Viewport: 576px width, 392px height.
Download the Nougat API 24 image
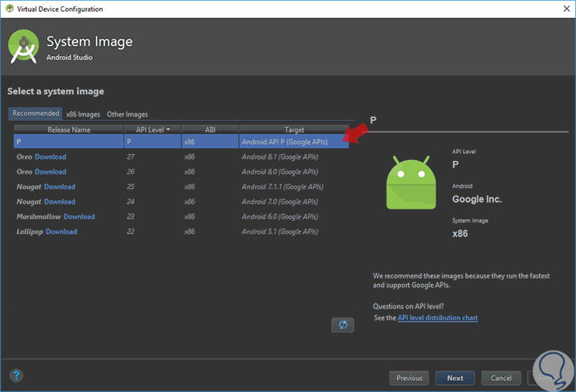click(x=59, y=202)
